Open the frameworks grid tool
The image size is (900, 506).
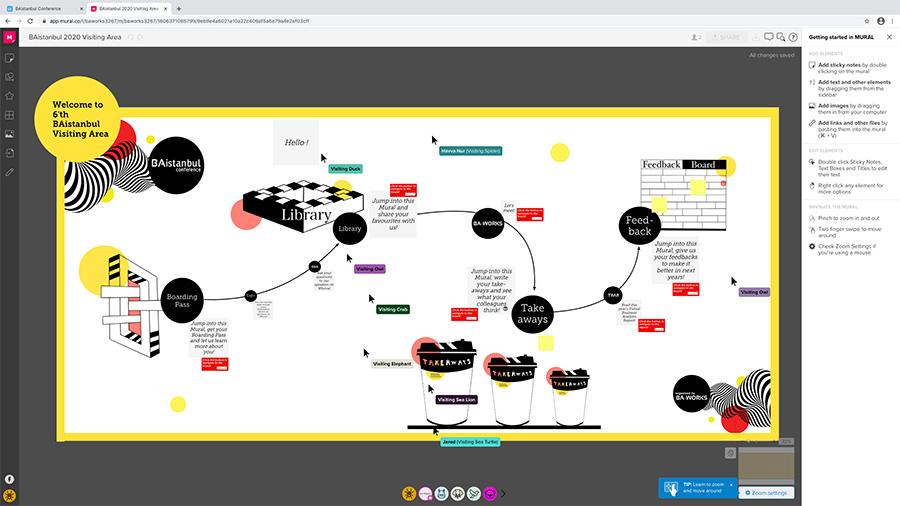click(x=9, y=115)
